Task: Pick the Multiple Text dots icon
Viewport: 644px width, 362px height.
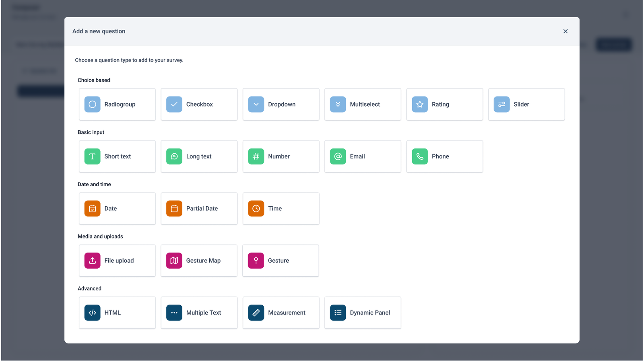Action: (174, 313)
